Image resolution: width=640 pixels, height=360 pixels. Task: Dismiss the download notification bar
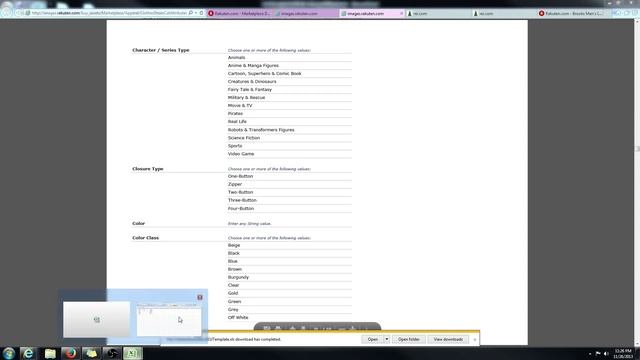coord(475,340)
